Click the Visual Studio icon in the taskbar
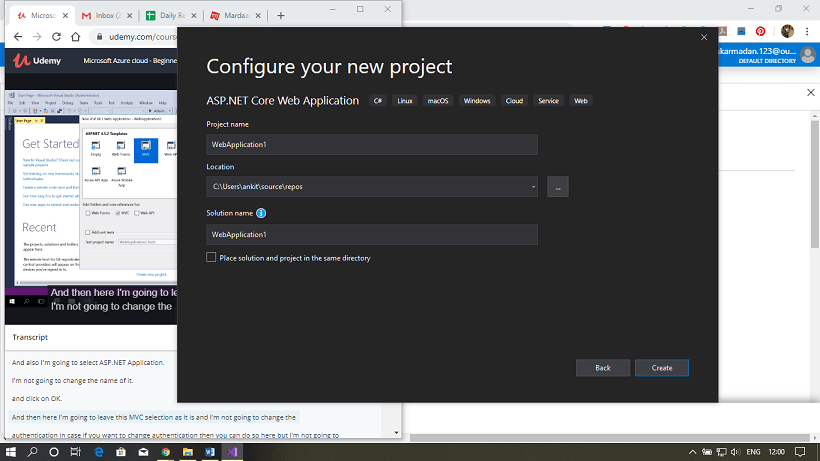 pos(232,452)
